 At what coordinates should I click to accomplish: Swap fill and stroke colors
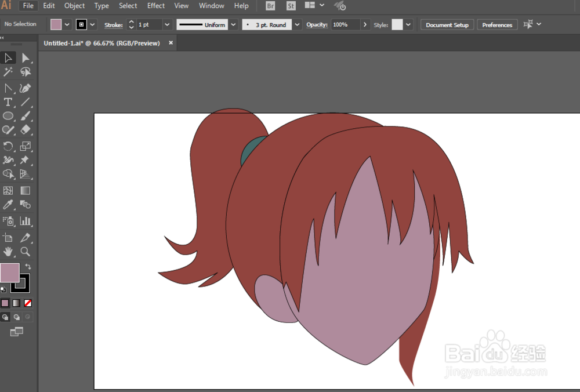pos(28,266)
